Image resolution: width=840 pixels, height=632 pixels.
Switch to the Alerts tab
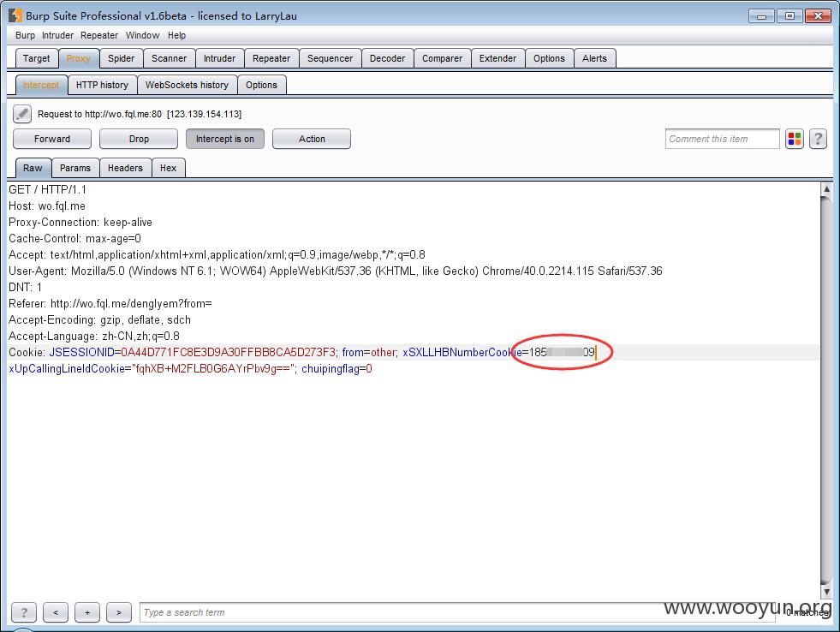pyautogui.click(x=594, y=58)
